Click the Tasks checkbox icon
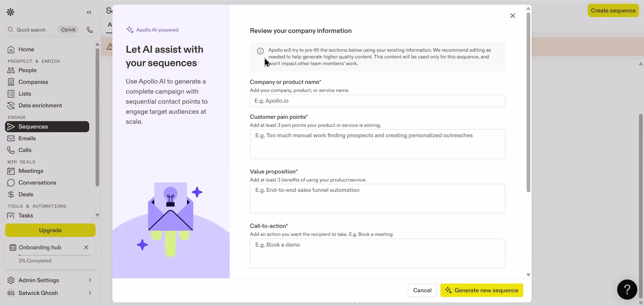The width and height of the screenshot is (644, 306). [x=11, y=216]
